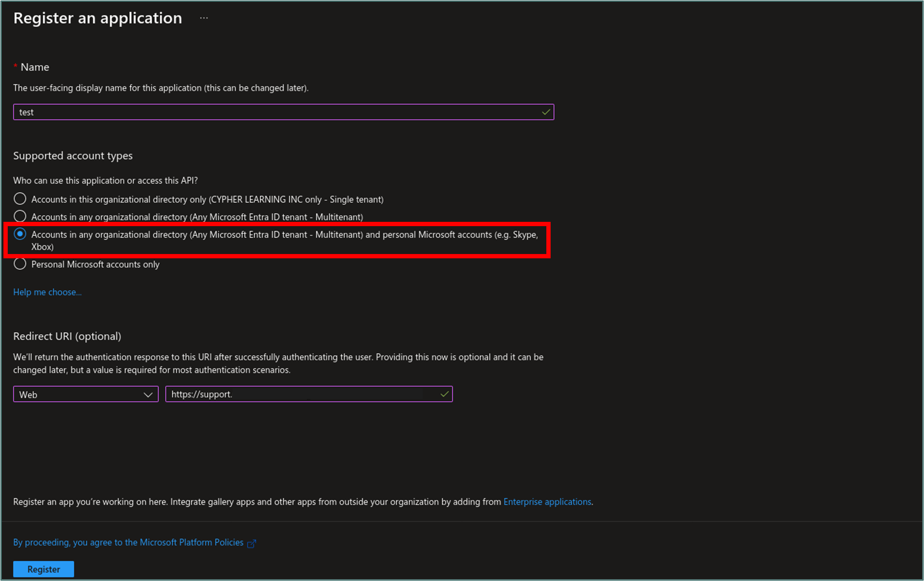Open Microsoft Platform Policies agreement link
924x581 pixels.
pyautogui.click(x=128, y=542)
